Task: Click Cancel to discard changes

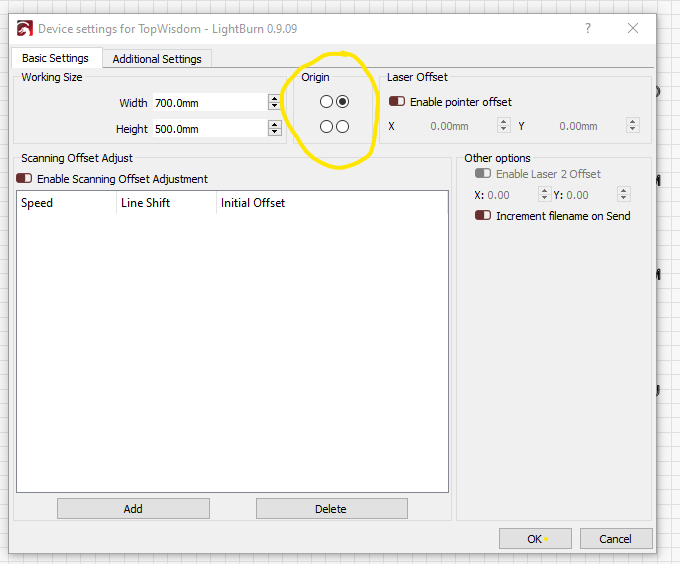Action: [x=616, y=538]
